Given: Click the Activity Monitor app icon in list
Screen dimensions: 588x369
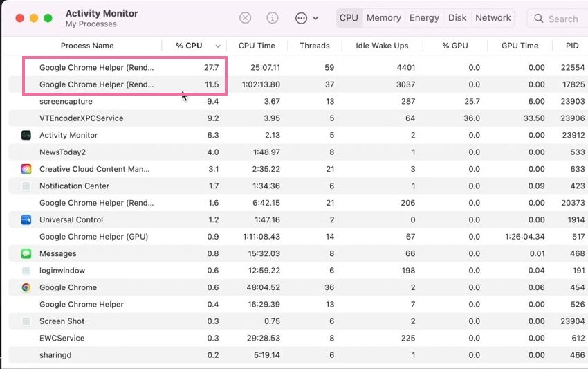Looking at the screenshot, I should 26,135.
